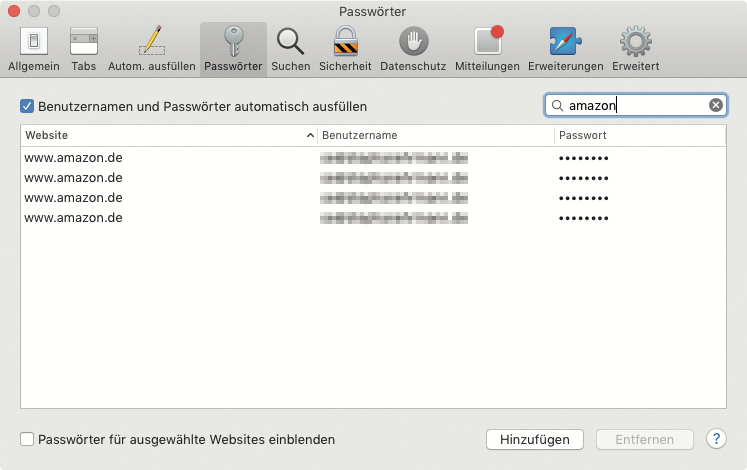747x470 pixels.
Task: Clear the amazon search text
Action: (x=716, y=105)
